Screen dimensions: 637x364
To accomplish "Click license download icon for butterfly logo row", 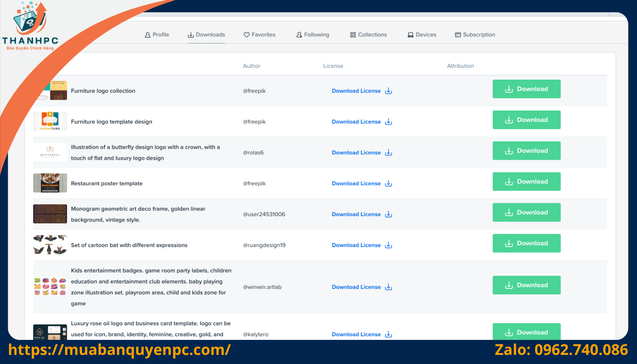I will pyautogui.click(x=388, y=152).
